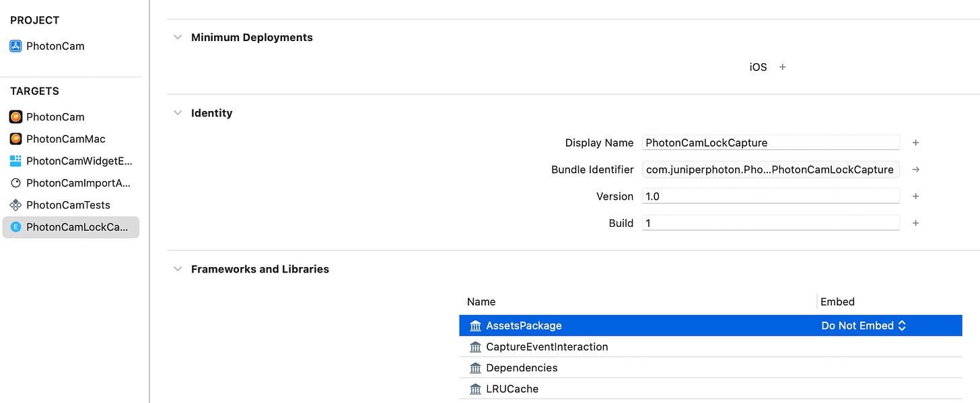This screenshot has width=980, height=403.
Task: Click the plus next to Build
Action: click(915, 223)
